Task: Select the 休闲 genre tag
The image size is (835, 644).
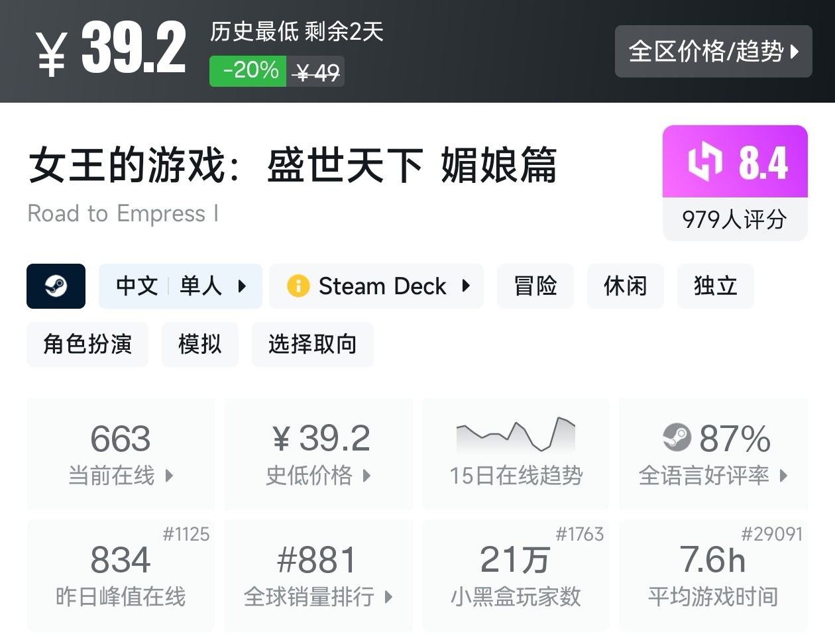Action: pyautogui.click(x=625, y=286)
